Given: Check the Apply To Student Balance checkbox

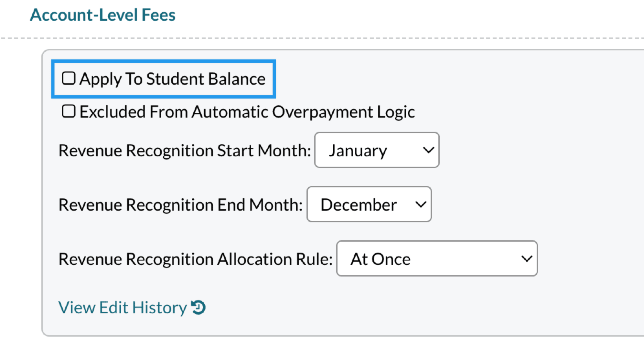Looking at the screenshot, I should coord(69,78).
